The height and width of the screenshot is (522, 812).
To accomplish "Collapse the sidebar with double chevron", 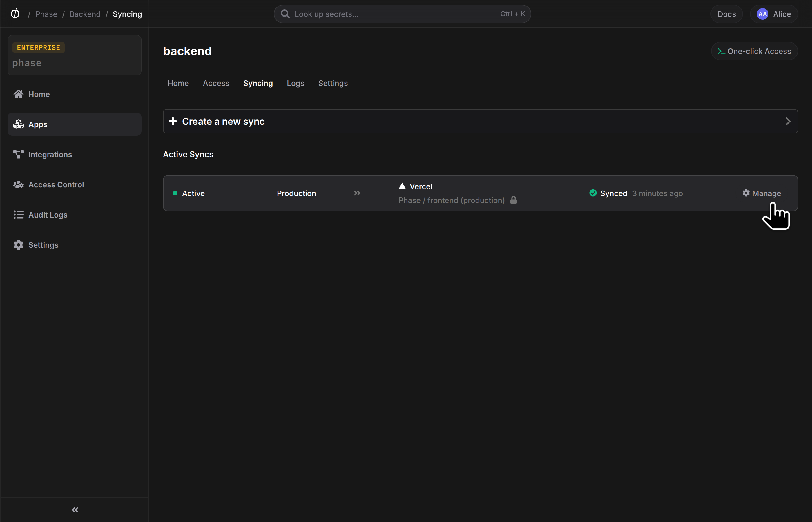I will (75, 510).
